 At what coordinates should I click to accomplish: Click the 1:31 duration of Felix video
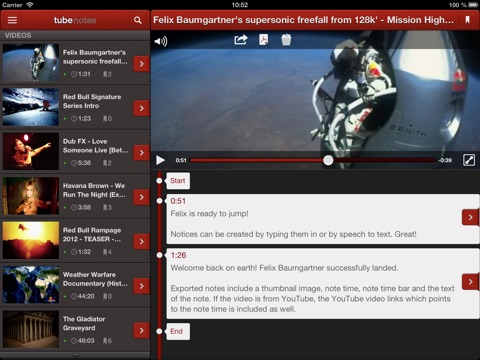tap(81, 74)
